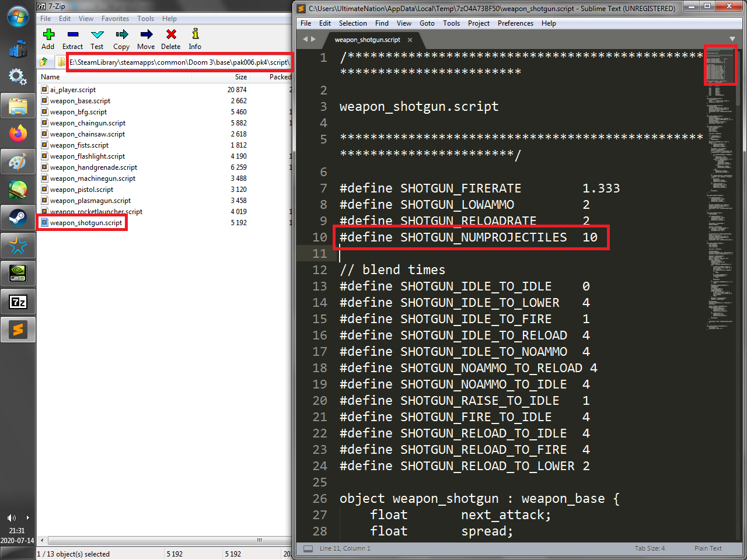
Task: Open the Tab Size: 4 selector
Action: tap(650, 548)
